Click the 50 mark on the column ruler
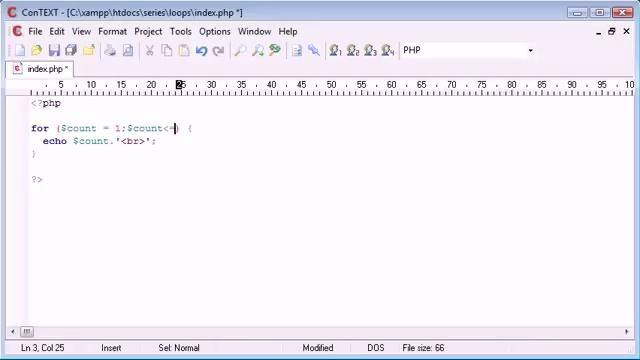The height and width of the screenshot is (360, 640). coord(331,84)
